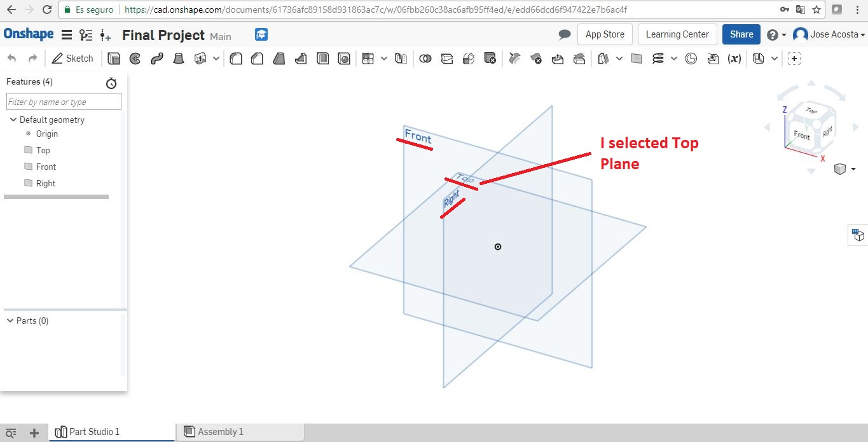Image resolution: width=868 pixels, height=442 pixels.
Task: Open the help question mark menu
Action: click(776, 34)
